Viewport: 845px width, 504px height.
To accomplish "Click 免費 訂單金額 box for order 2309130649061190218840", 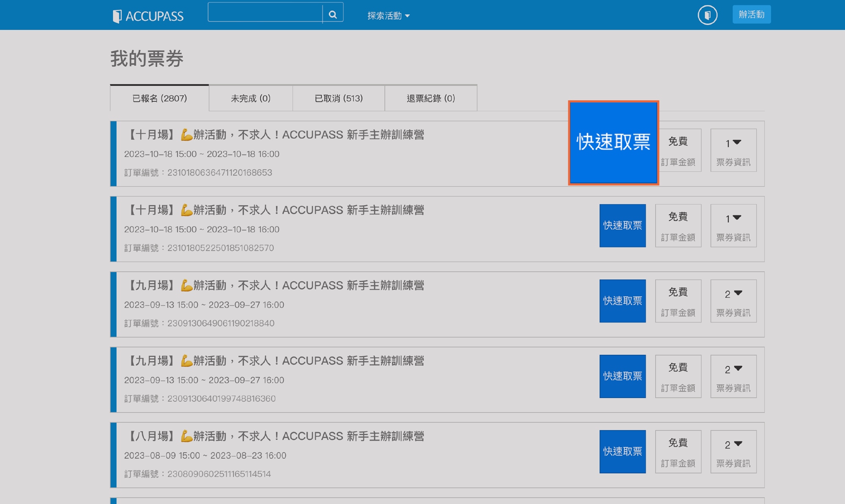I will pyautogui.click(x=678, y=301).
